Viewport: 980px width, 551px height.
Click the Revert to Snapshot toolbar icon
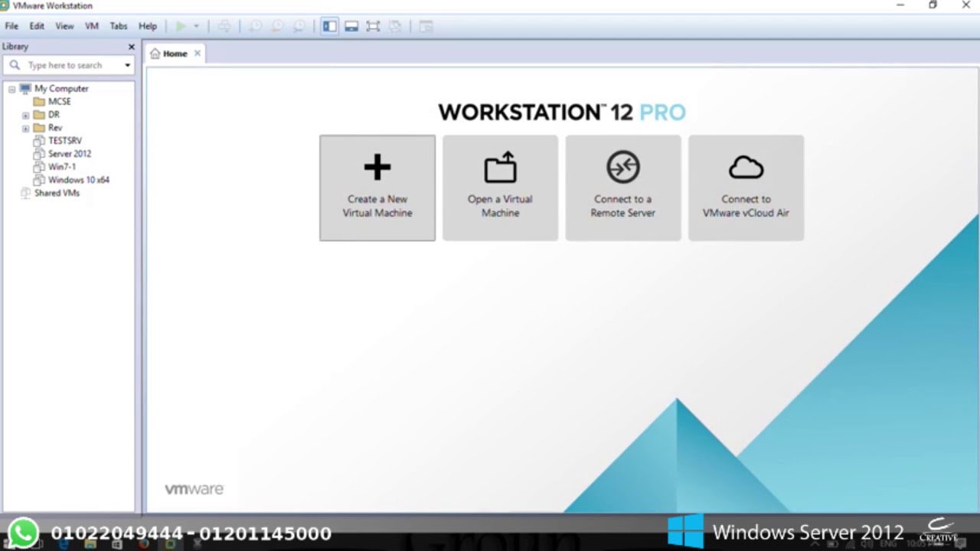click(277, 26)
